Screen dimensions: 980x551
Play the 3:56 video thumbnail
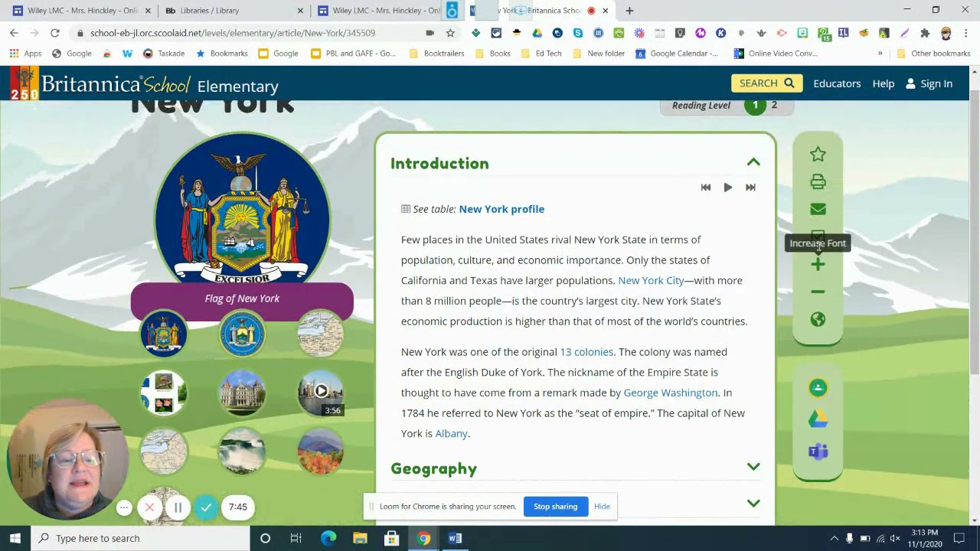pos(321,393)
